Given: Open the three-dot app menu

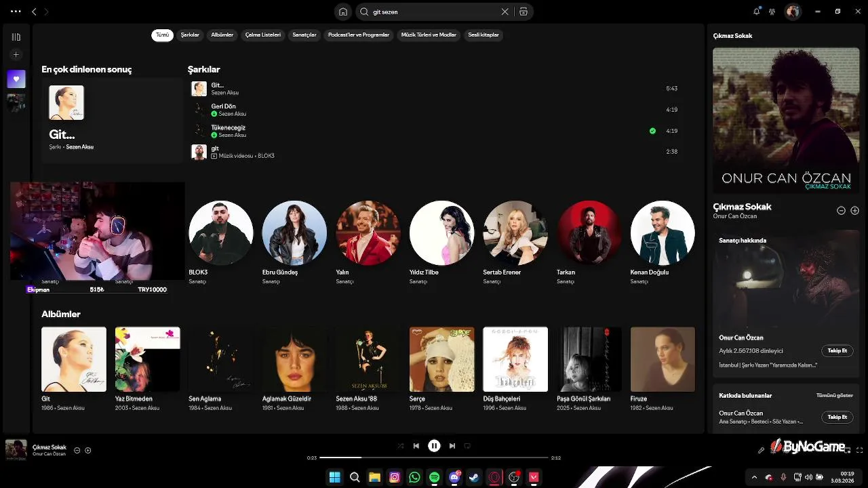Looking at the screenshot, I should tap(16, 12).
